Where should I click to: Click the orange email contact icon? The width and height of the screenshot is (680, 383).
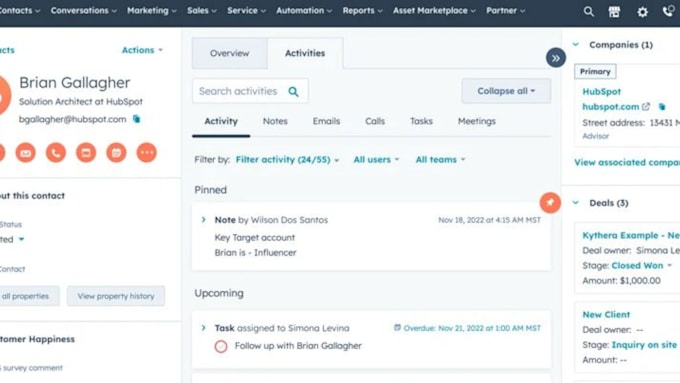point(26,153)
